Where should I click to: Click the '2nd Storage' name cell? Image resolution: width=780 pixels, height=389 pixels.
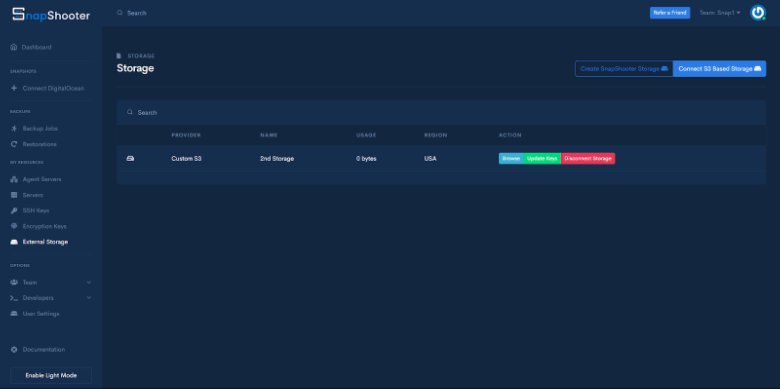[277, 159]
